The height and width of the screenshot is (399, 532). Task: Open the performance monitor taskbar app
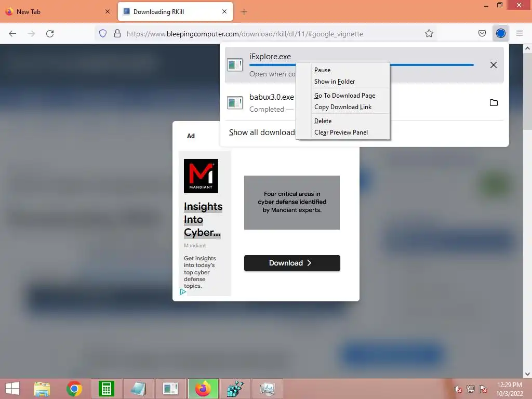(x=268, y=389)
